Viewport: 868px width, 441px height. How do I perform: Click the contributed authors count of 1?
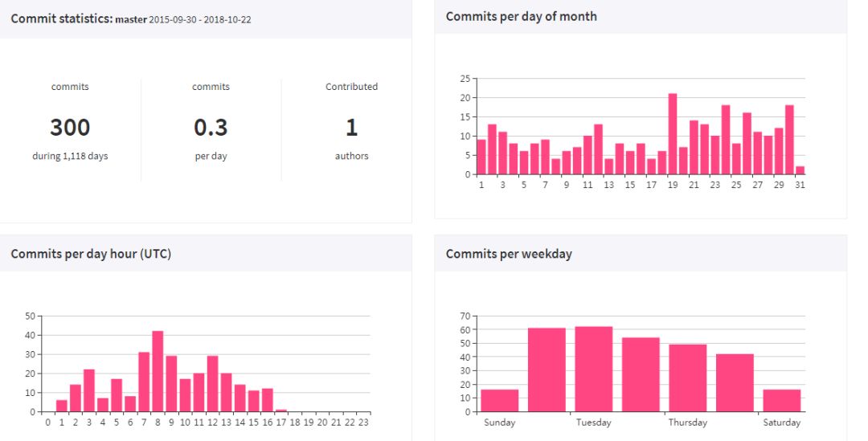coord(351,127)
